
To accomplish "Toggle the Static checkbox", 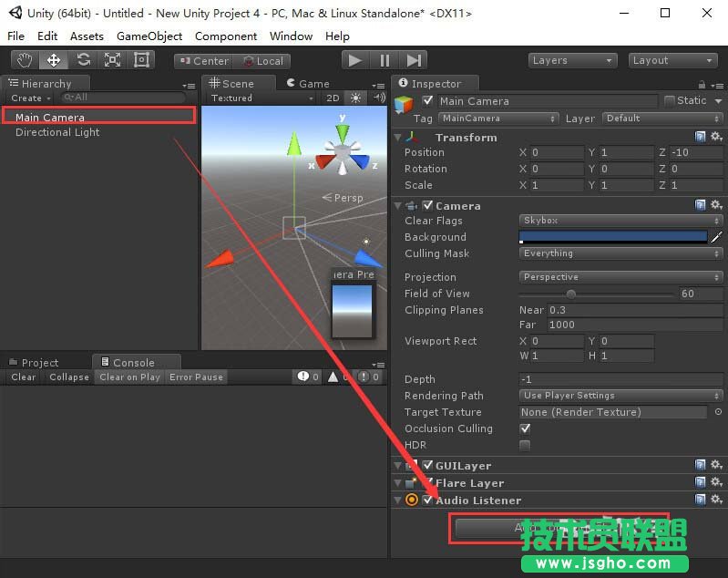I will 669,100.
